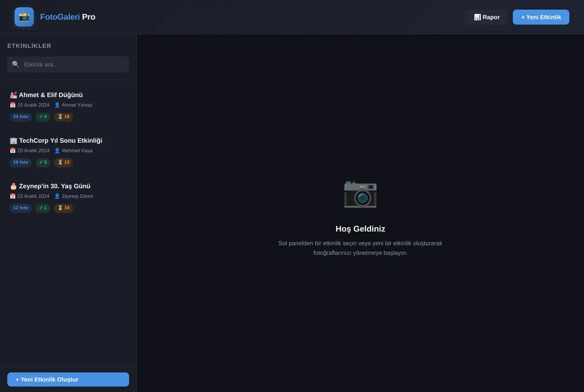
Task: Click the orange pending badge showing 13
Action: coord(63,162)
